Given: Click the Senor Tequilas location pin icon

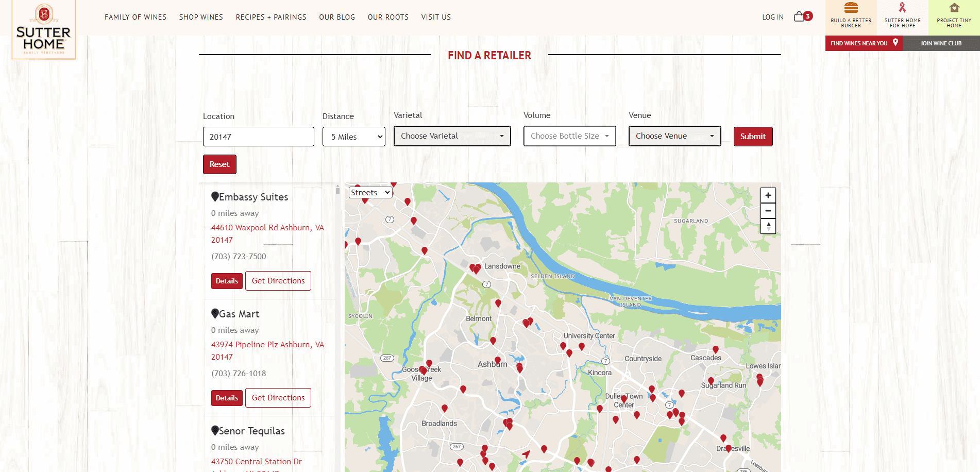Looking at the screenshot, I should [x=215, y=430].
